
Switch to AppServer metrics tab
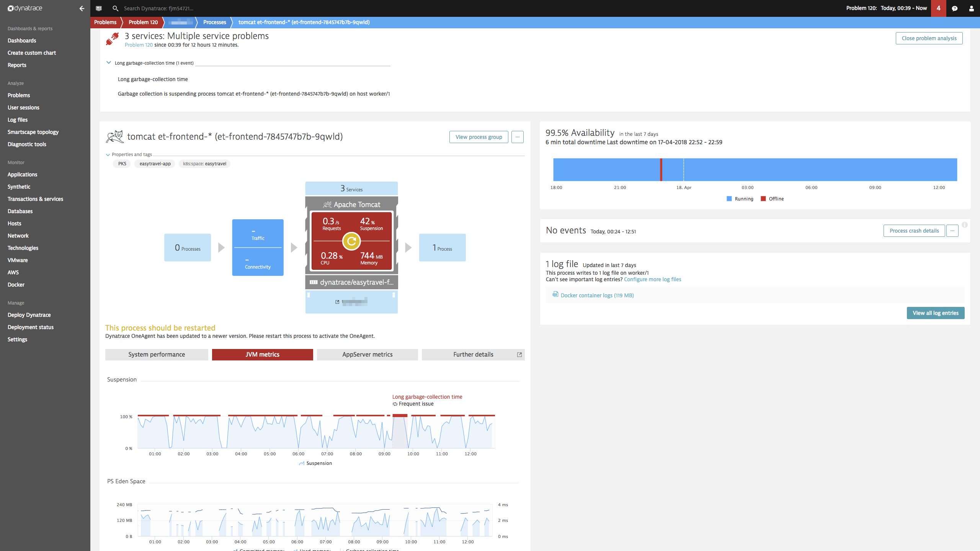(367, 355)
